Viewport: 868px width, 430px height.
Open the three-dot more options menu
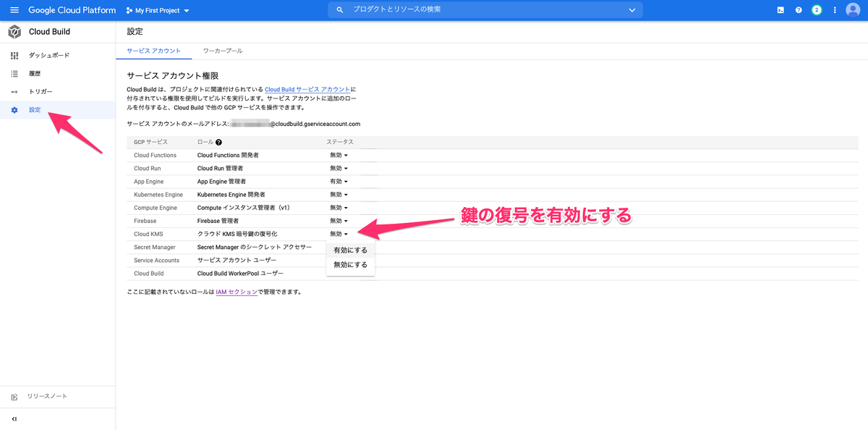pos(835,10)
